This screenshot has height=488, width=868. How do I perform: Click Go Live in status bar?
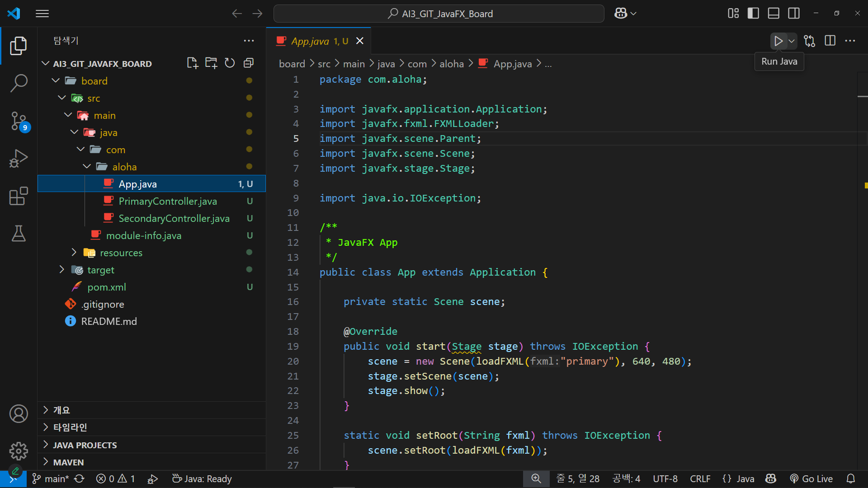[x=811, y=479]
